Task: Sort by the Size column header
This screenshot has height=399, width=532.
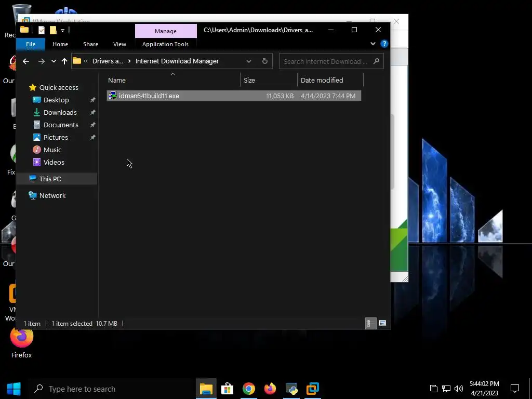Action: (x=249, y=81)
